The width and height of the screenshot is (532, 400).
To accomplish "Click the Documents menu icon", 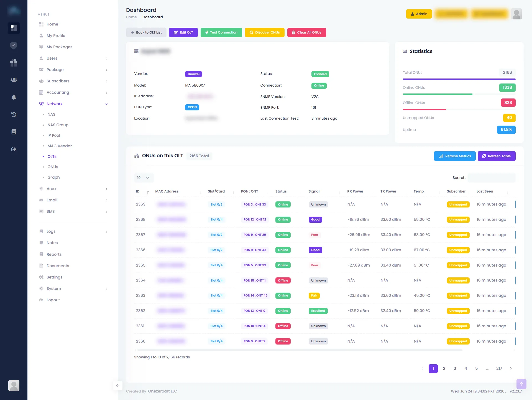I will [41, 266].
